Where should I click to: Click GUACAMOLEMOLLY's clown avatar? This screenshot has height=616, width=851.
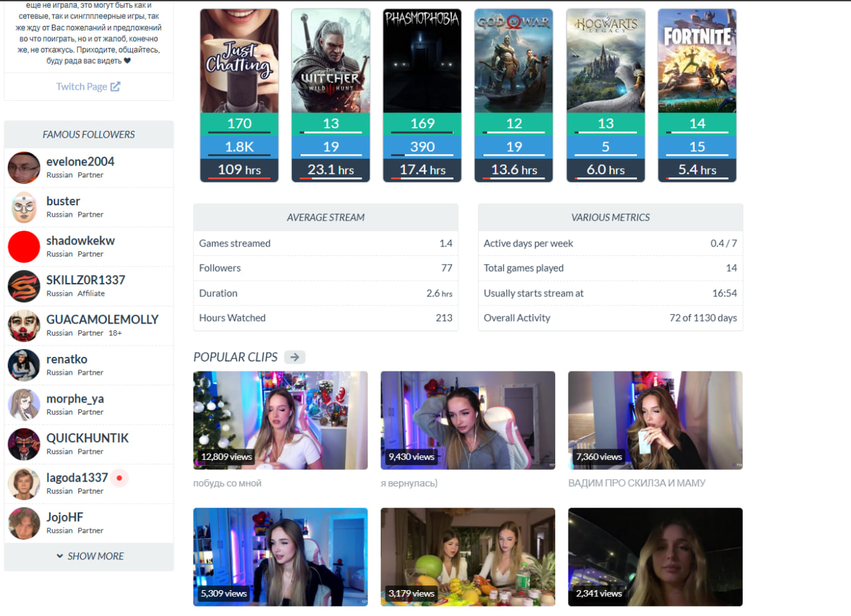pos(24,326)
